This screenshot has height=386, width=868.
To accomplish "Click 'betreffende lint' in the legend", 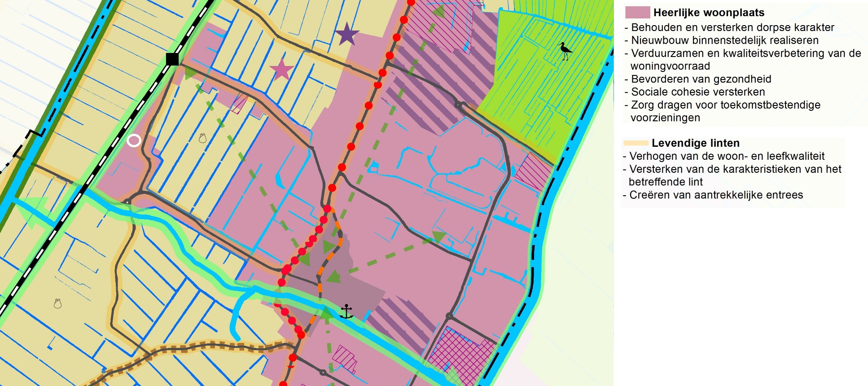I will (666, 182).
